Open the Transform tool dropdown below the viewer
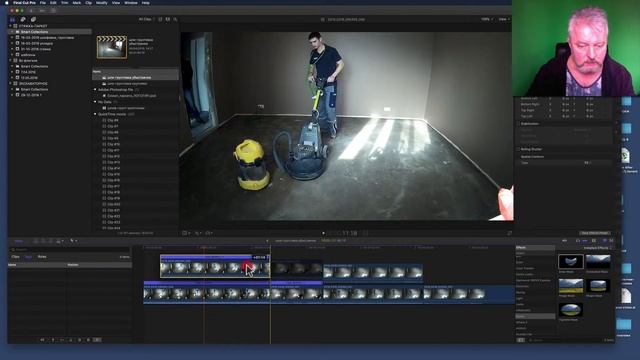 coord(186,233)
